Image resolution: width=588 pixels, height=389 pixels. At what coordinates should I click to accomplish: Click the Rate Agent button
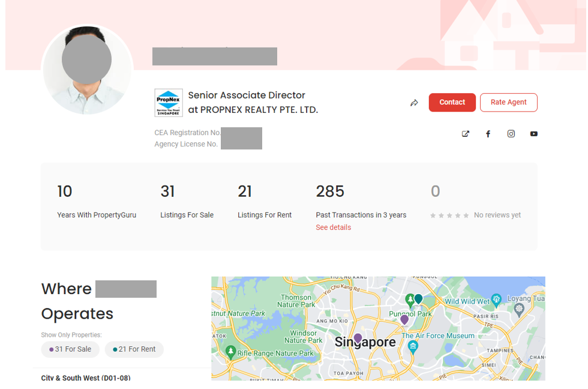click(x=509, y=103)
